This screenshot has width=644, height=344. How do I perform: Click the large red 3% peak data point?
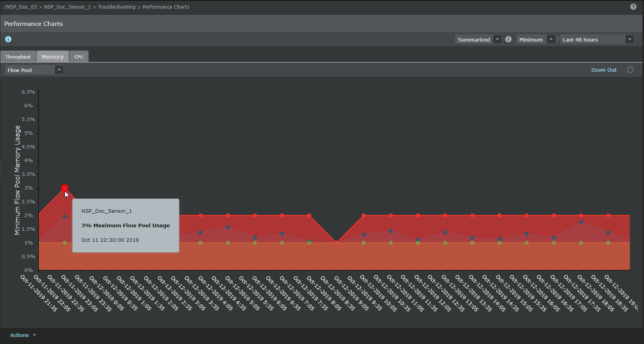coord(65,188)
